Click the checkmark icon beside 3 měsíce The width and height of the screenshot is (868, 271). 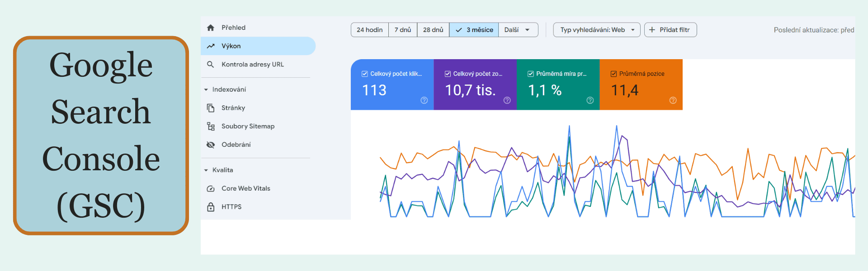pyautogui.click(x=459, y=30)
